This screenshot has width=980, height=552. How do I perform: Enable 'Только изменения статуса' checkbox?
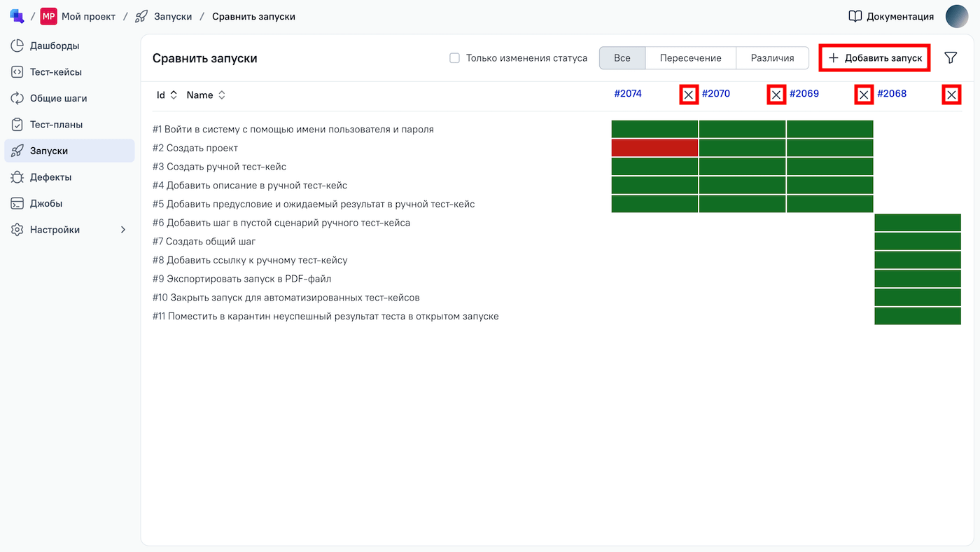[x=454, y=58]
